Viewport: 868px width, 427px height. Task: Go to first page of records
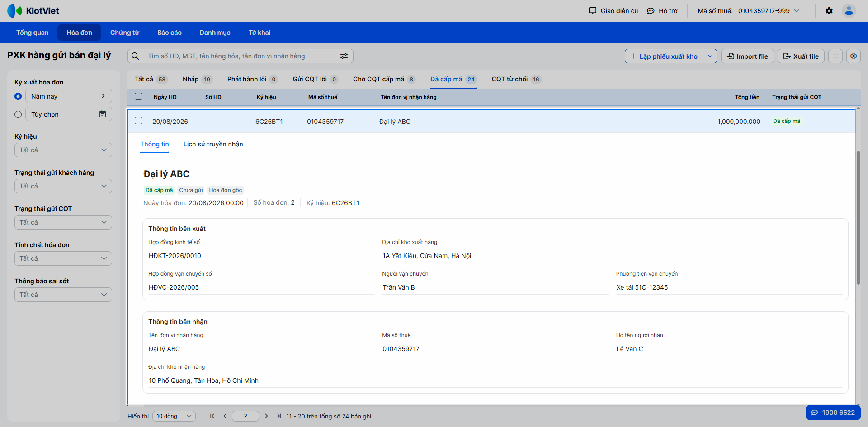click(212, 416)
